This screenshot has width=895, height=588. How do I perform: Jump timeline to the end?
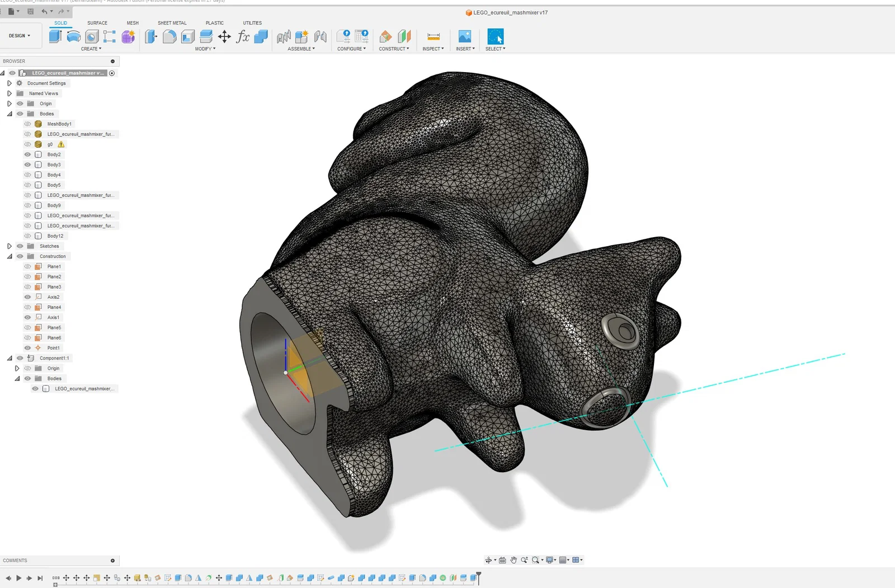(40, 578)
